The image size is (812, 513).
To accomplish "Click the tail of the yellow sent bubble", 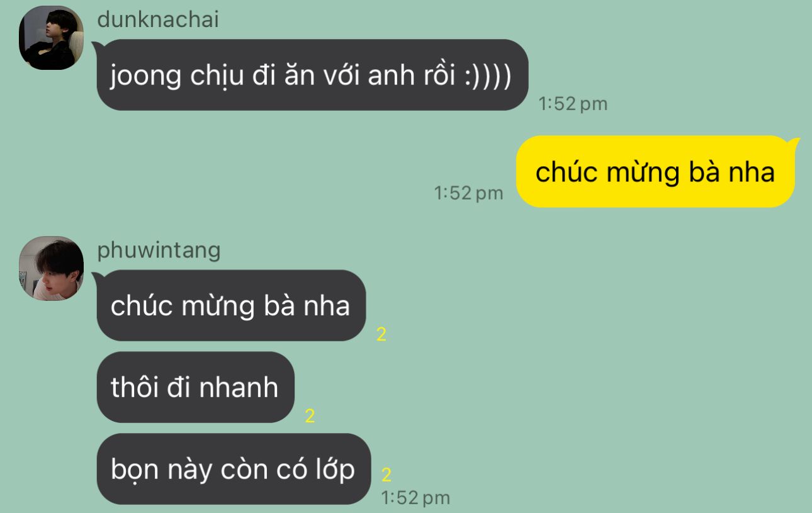I will 794,143.
